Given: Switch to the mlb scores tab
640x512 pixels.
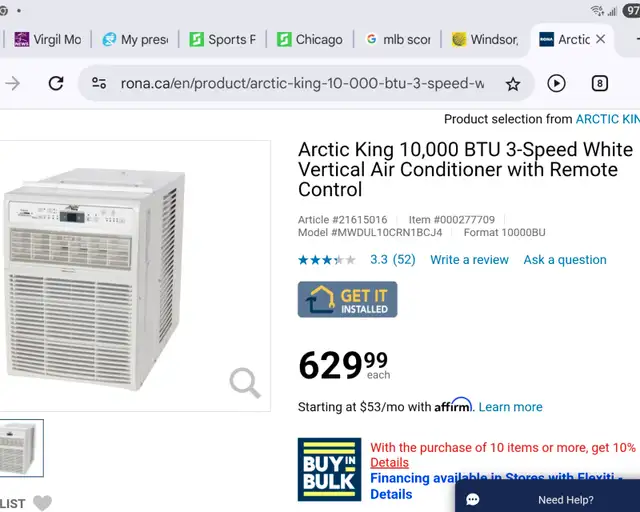Looking at the screenshot, I should (x=398, y=40).
